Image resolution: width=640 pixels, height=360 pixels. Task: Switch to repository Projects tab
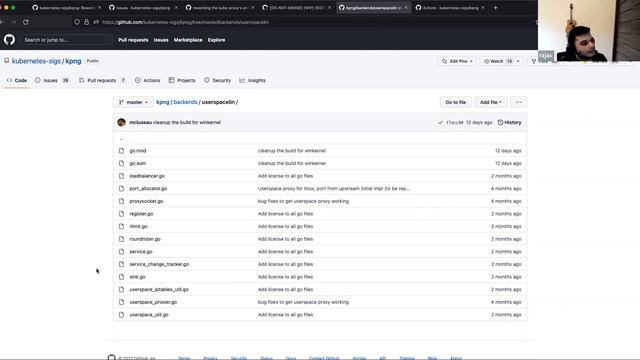point(182,80)
